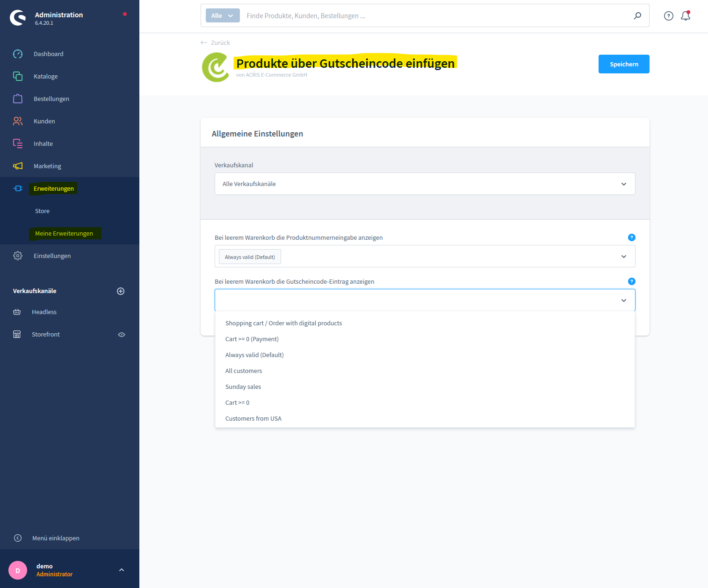Open the notifications bell icon
The height and width of the screenshot is (588, 708).
(686, 16)
